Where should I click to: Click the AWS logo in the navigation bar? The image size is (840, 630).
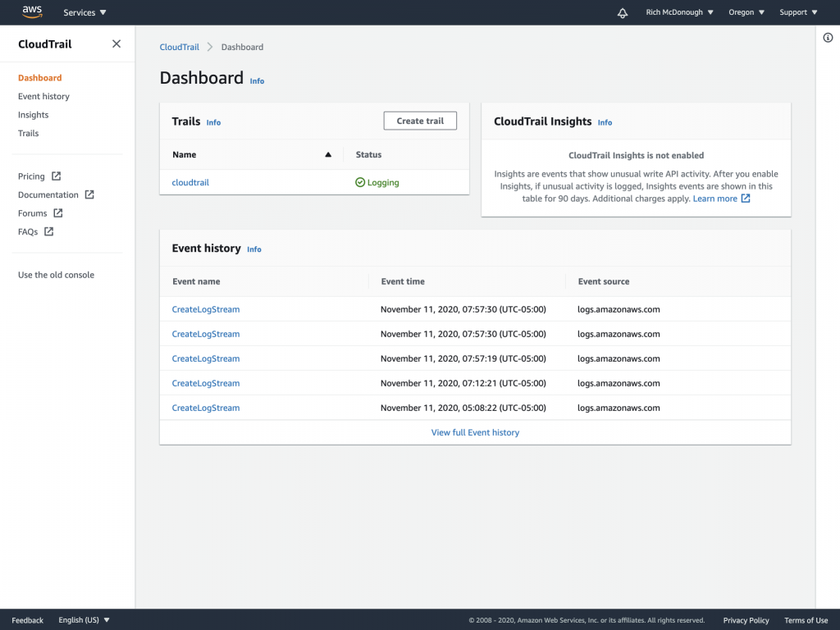click(x=31, y=11)
